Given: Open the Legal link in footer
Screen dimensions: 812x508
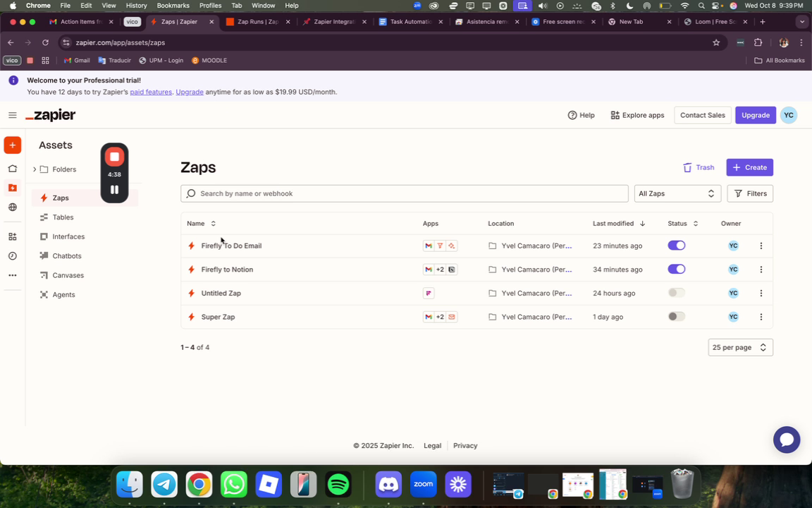Looking at the screenshot, I should pyautogui.click(x=432, y=446).
